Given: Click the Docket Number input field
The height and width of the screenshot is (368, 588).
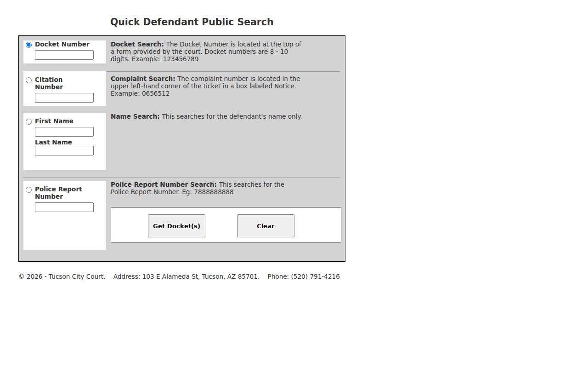Looking at the screenshot, I should (x=64, y=55).
